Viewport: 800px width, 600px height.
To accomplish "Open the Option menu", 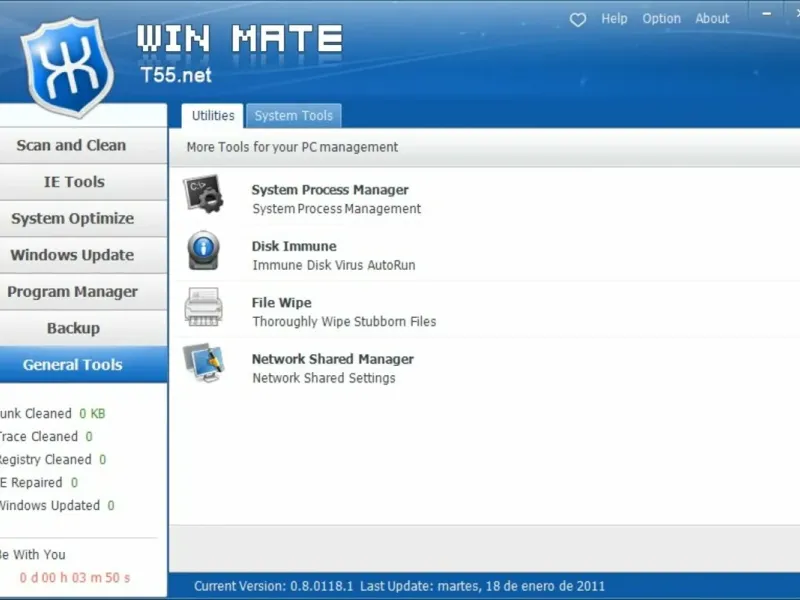I will (x=661, y=19).
